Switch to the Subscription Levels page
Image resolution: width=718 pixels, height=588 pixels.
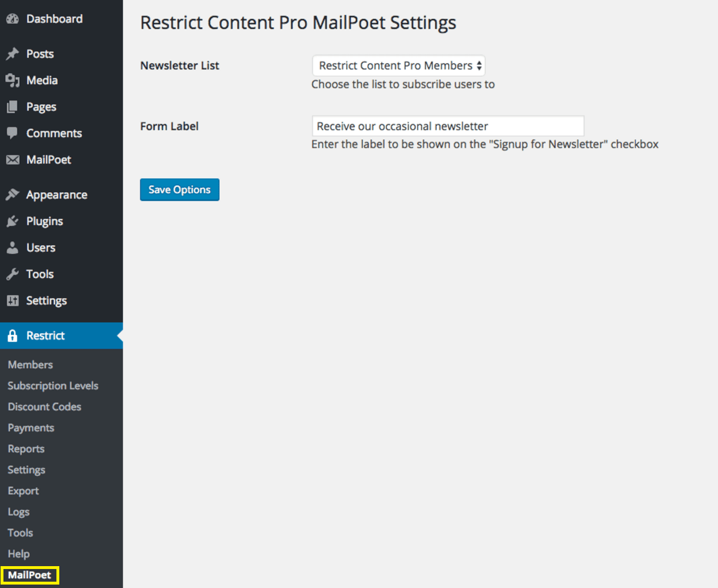tap(53, 385)
